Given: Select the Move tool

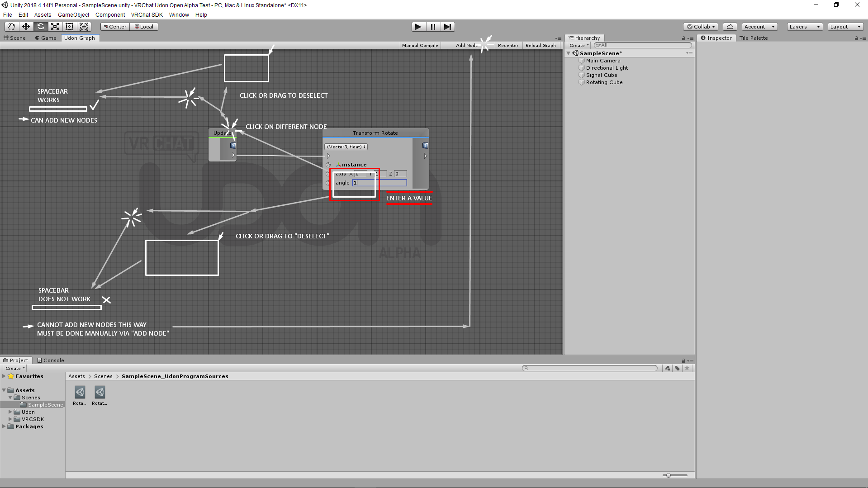Looking at the screenshot, I should coord(26,27).
